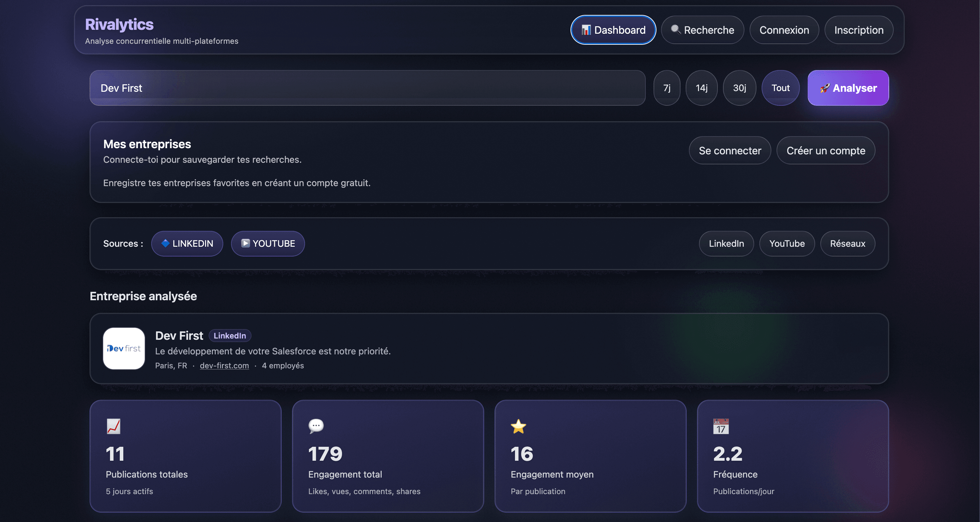Switch to the Réseaux view tab
The height and width of the screenshot is (522, 980).
pos(847,244)
